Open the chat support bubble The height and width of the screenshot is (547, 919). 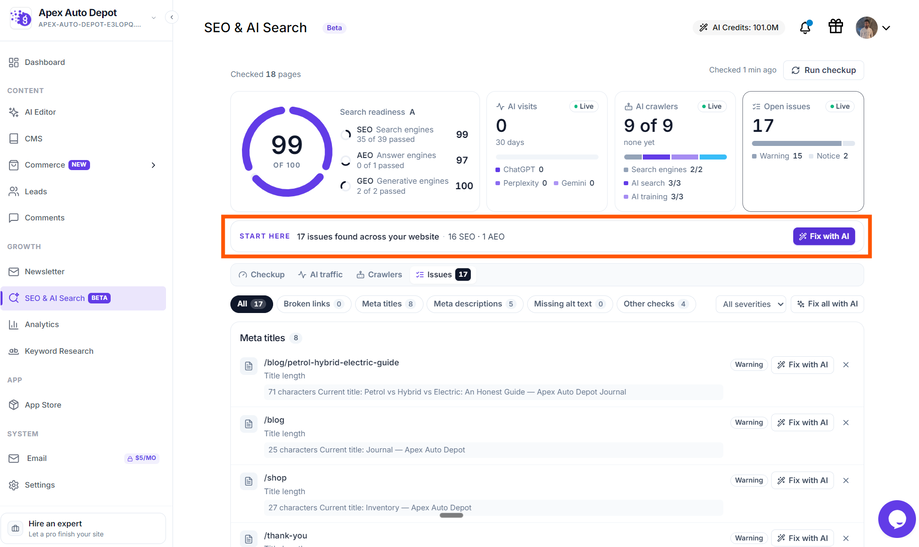(897, 519)
